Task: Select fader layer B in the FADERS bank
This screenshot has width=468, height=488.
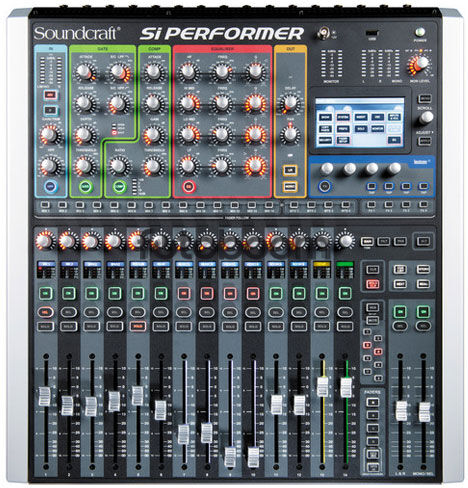Action: click(x=373, y=415)
